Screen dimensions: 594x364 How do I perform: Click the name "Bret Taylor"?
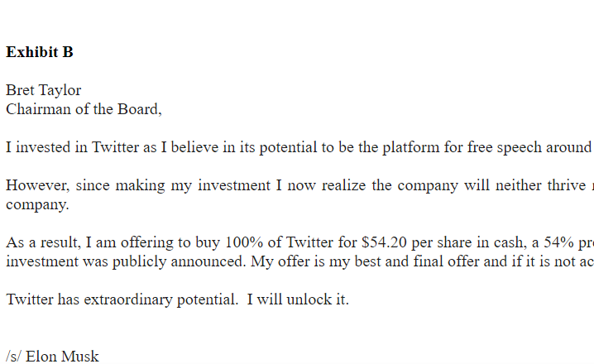click(43, 90)
